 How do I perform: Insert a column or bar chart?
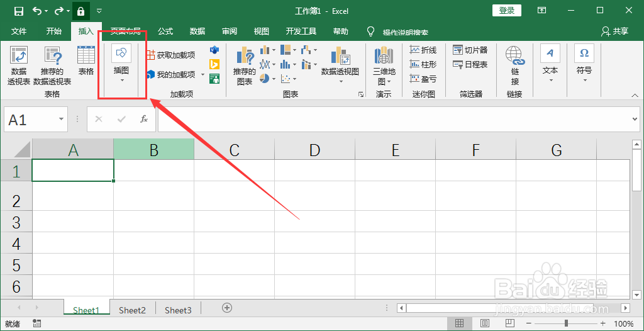pyautogui.click(x=268, y=50)
